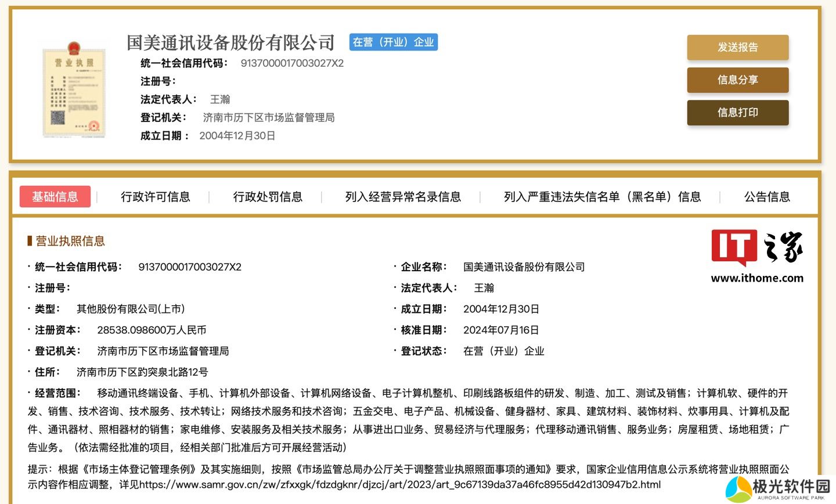This screenshot has height=504, width=836.
Task: Click the 极光软件园 logo icon
Action: pos(738,489)
